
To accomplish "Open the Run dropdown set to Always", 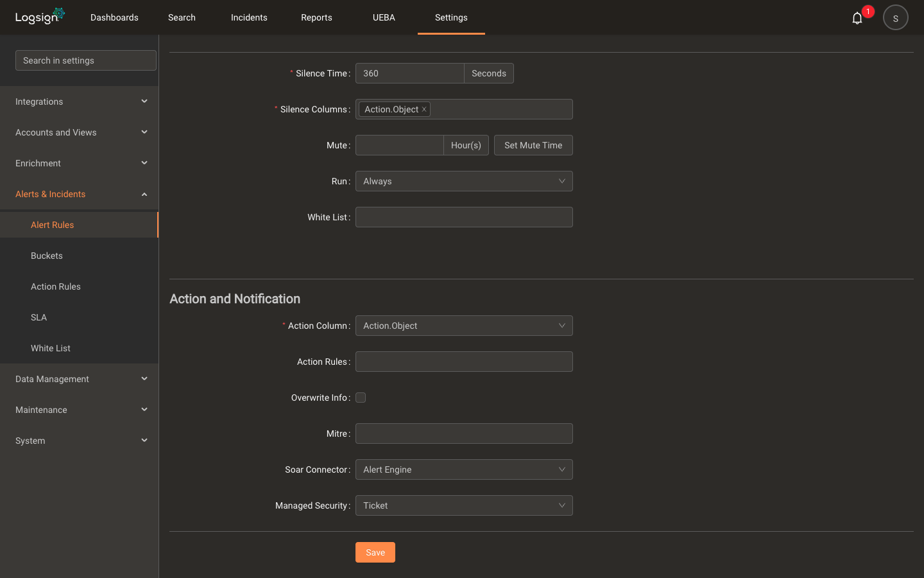I will (x=464, y=181).
